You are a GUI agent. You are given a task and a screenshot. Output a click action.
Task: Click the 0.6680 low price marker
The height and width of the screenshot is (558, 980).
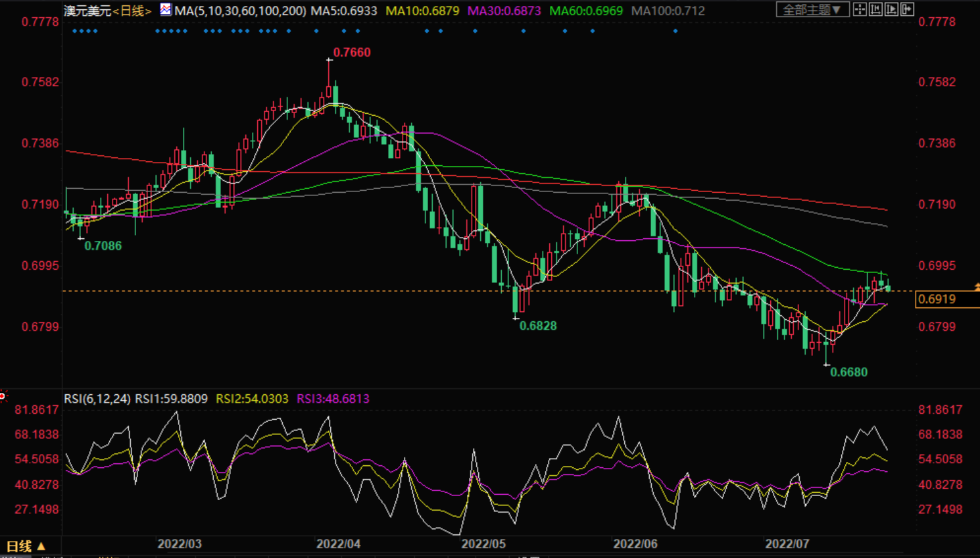848,372
